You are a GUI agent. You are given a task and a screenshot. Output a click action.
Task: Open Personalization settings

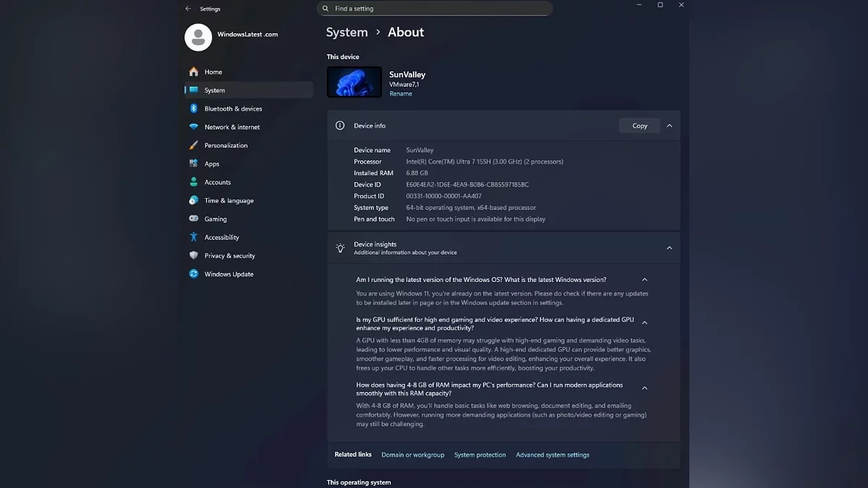click(x=248, y=145)
